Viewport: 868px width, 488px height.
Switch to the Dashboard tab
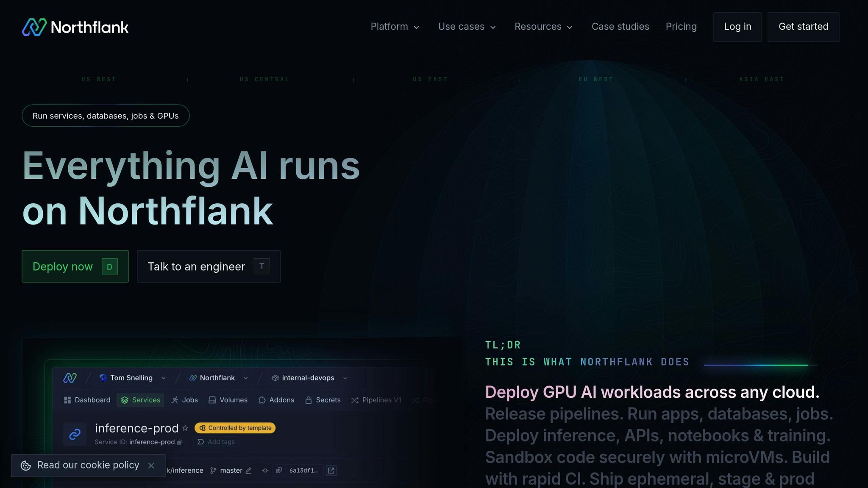click(x=87, y=400)
